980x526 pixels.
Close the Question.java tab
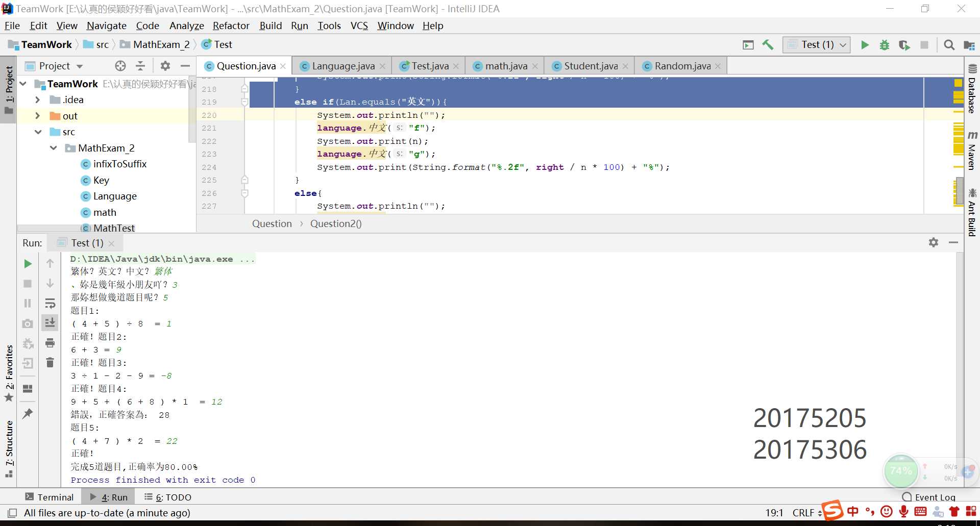coord(283,66)
